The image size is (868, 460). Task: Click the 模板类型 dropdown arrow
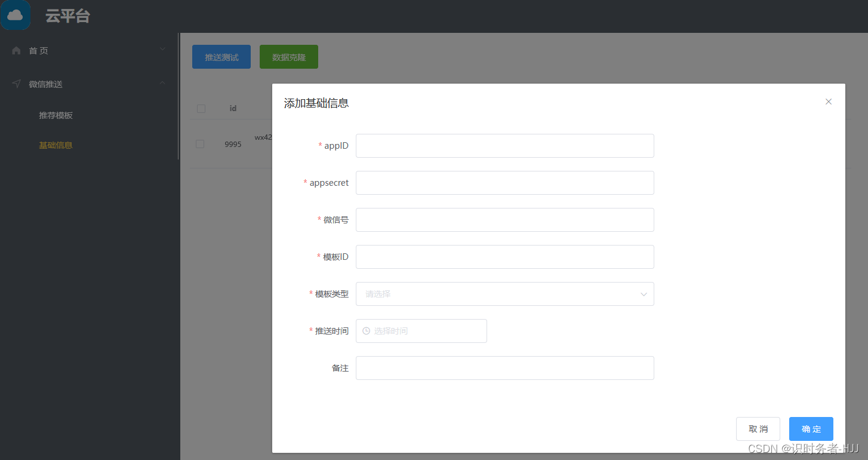pyautogui.click(x=644, y=294)
